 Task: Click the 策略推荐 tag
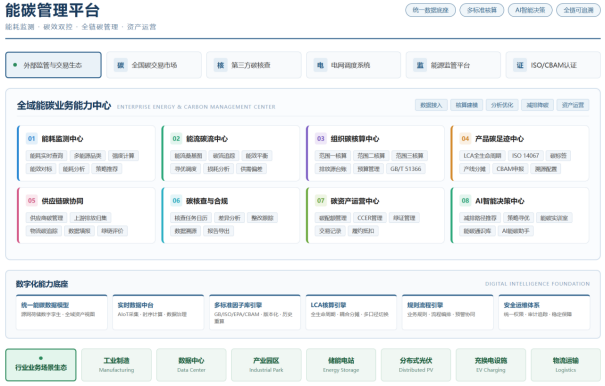(107, 169)
